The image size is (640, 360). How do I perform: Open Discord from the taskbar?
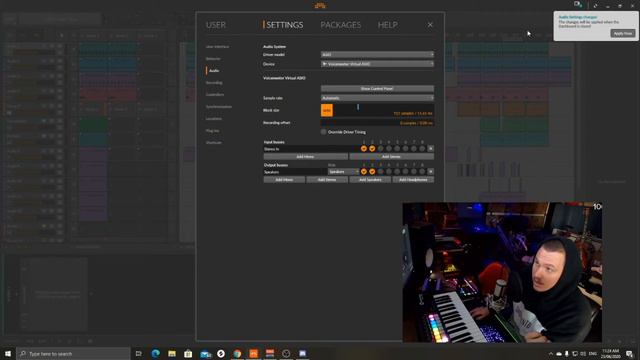[x=302, y=353]
